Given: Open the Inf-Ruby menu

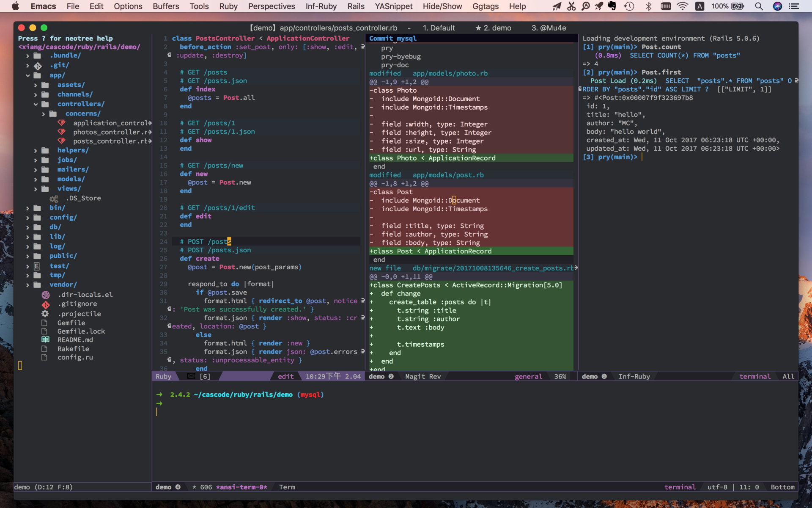Looking at the screenshot, I should coord(321,6).
